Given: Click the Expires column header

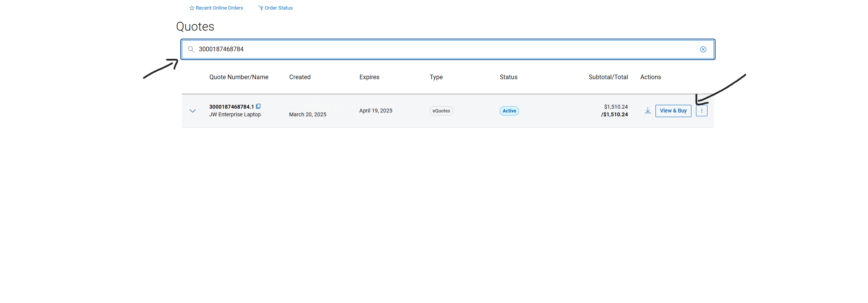Looking at the screenshot, I should (369, 77).
